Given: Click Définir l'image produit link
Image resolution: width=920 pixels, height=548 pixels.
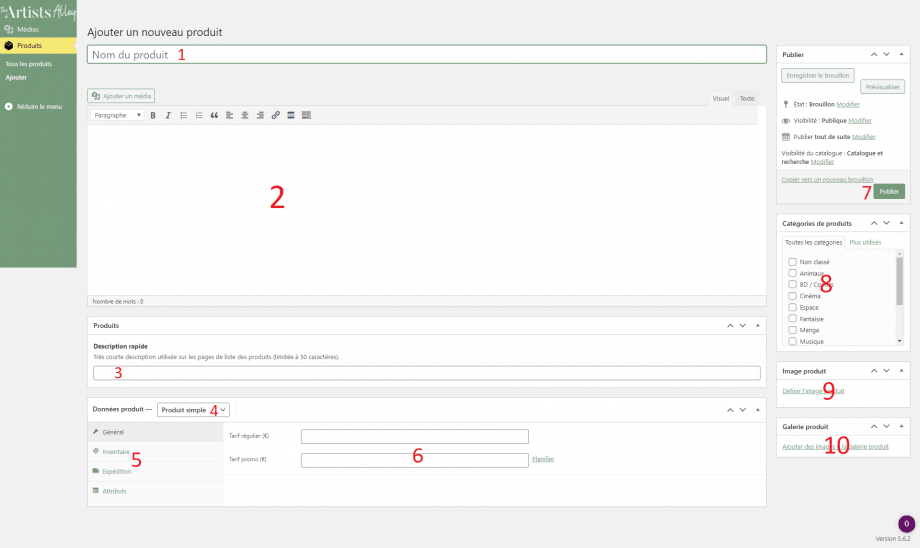Looking at the screenshot, I should [x=813, y=391].
